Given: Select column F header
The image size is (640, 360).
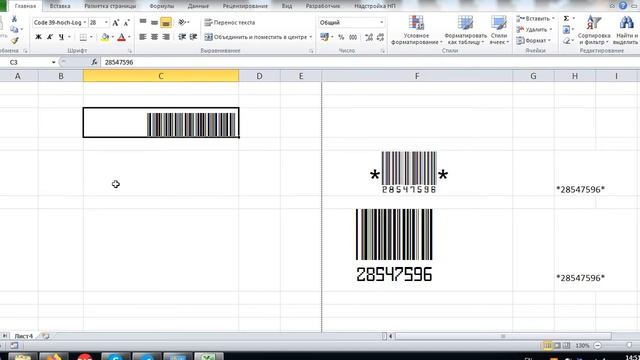Looking at the screenshot, I should 417,76.
